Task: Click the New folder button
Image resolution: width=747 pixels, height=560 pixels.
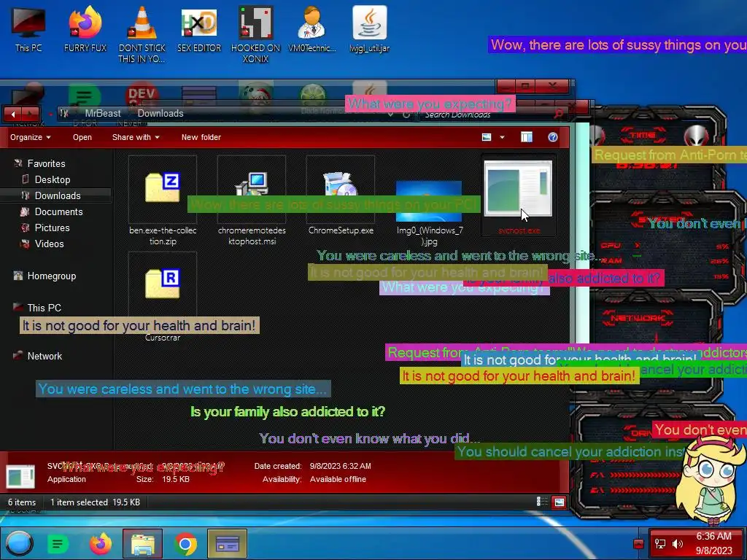Action: point(201,137)
